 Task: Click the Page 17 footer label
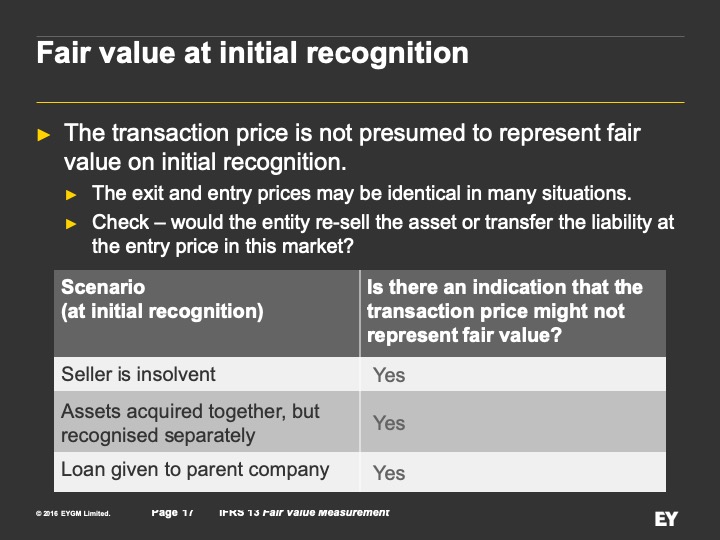tap(172, 512)
